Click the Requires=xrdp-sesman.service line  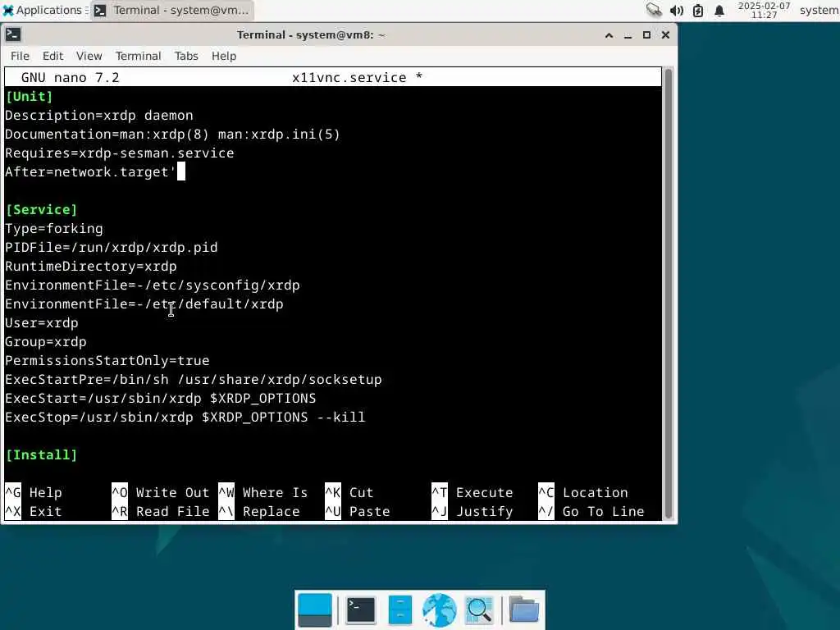(x=120, y=153)
